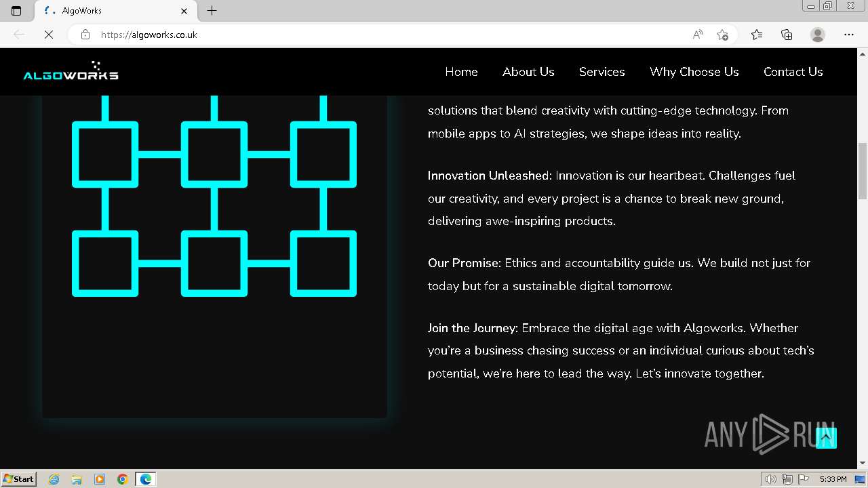Open a new tab with plus
The image size is (868, 488).
click(x=212, y=10)
